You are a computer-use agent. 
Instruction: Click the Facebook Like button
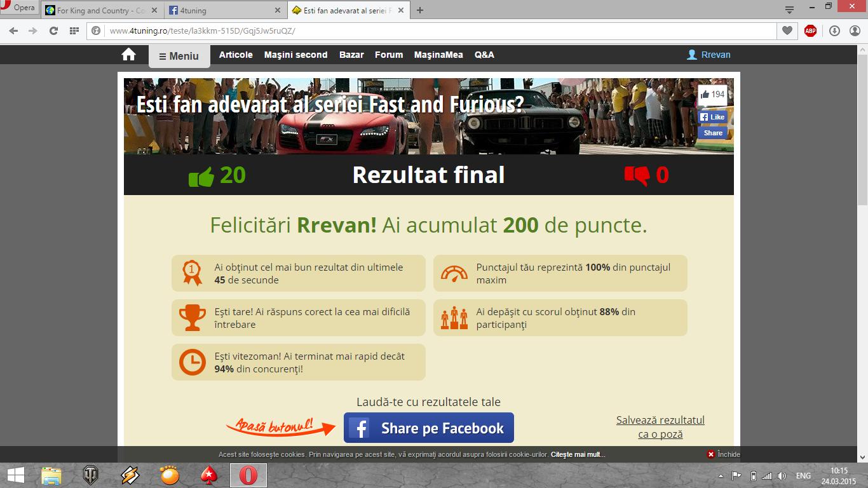(x=712, y=117)
